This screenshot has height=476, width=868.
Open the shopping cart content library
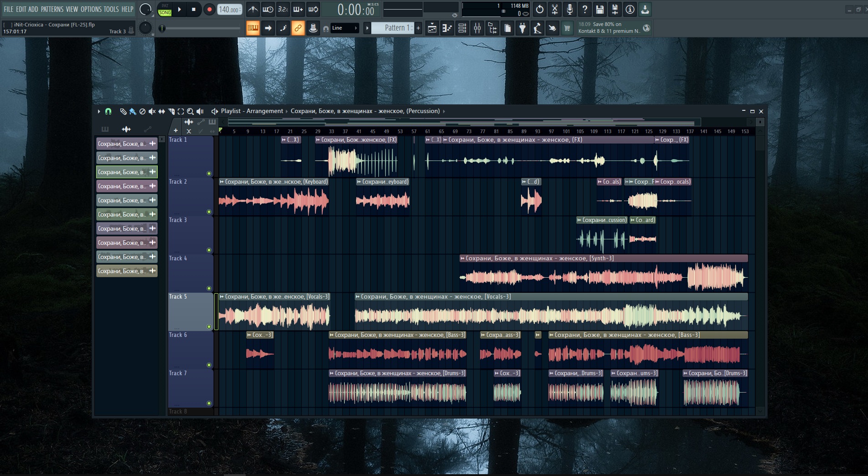pos(567,28)
